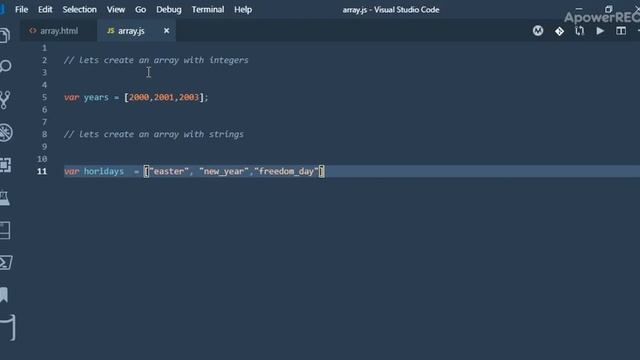Open the File menu
Image resolution: width=640 pixels, height=360 pixels.
tap(22, 9)
